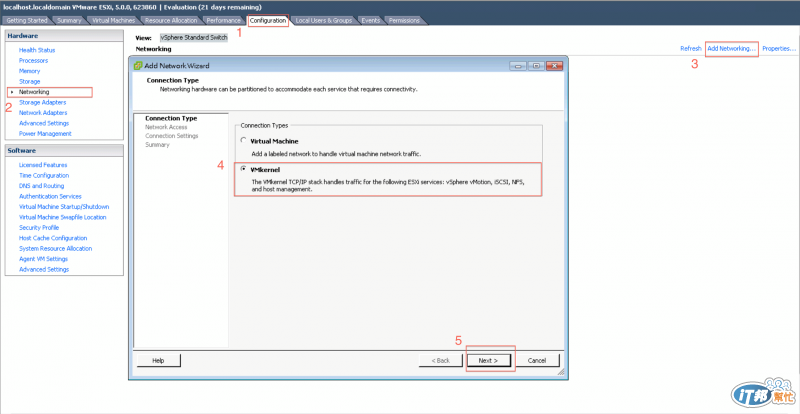This screenshot has height=414, width=800.
Task: Go to Resource Allocation tab
Action: (171, 20)
